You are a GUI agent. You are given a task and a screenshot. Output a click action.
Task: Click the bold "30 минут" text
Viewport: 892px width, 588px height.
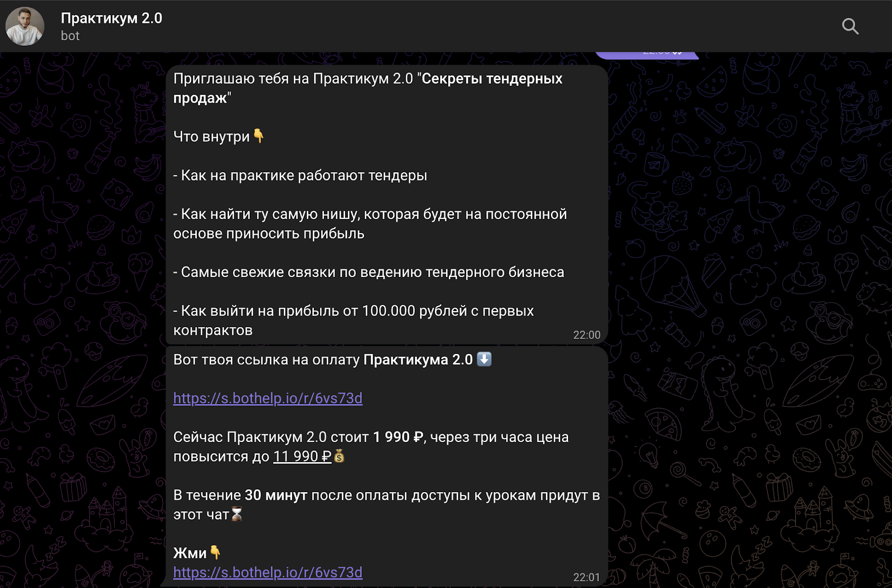click(x=276, y=495)
